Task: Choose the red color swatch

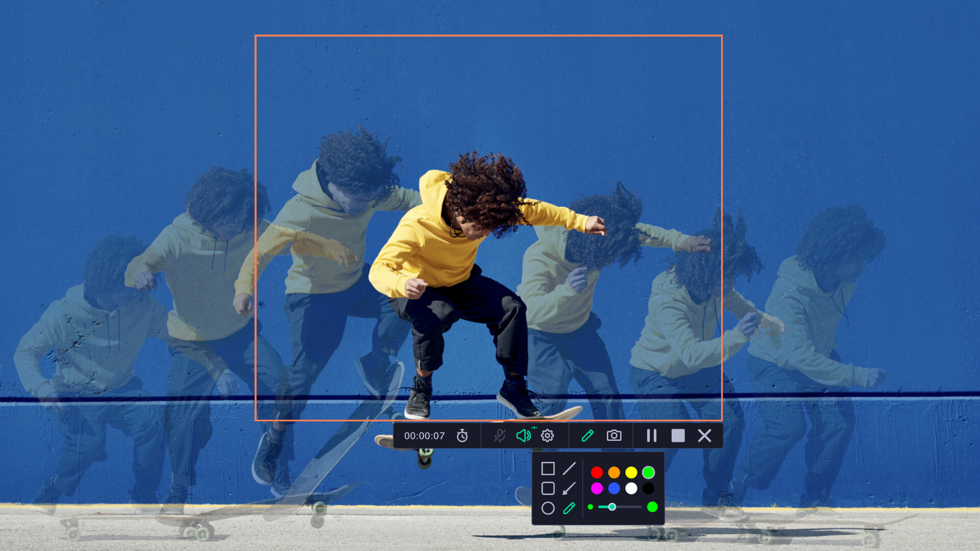Action: [x=597, y=472]
